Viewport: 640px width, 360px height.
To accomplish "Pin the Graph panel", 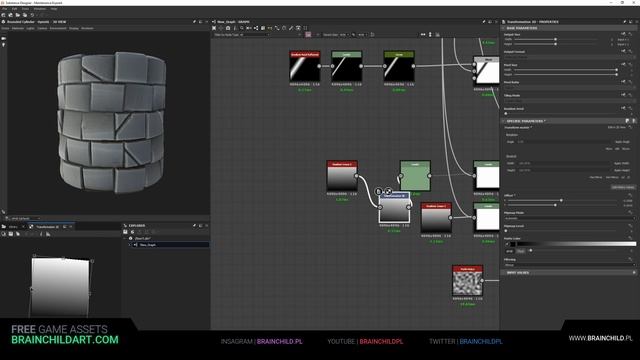I will (x=484, y=22).
